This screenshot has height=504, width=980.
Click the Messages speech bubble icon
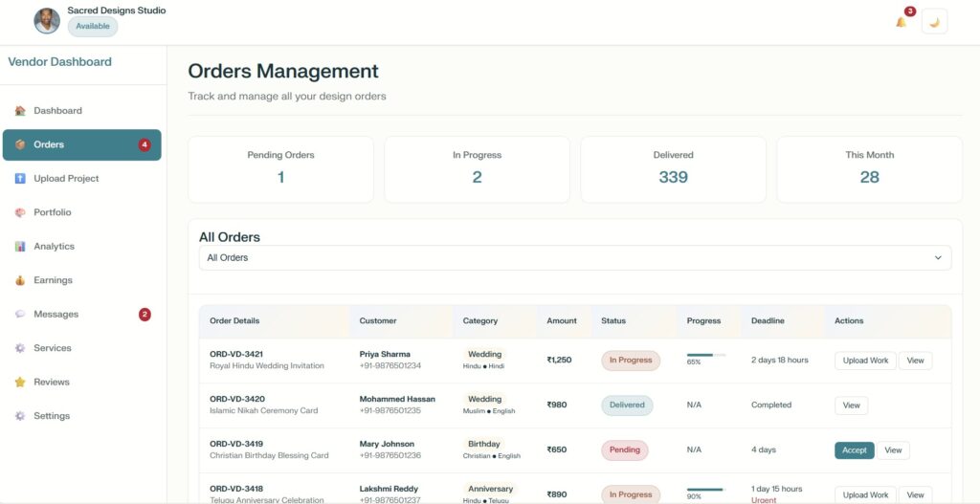20,315
